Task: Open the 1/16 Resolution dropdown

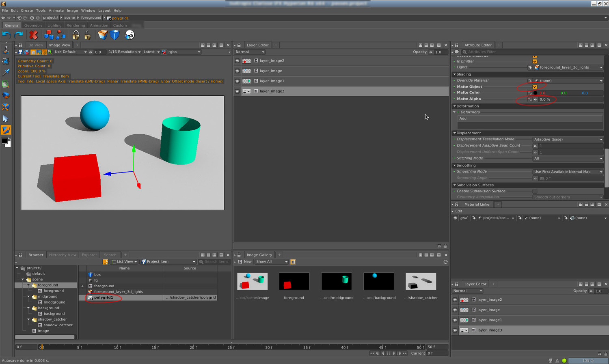Action: point(124,52)
